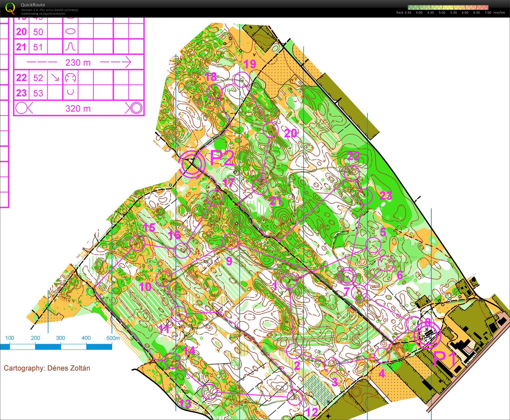
Task: Click control circle 11 on the map
Action: click(179, 314)
